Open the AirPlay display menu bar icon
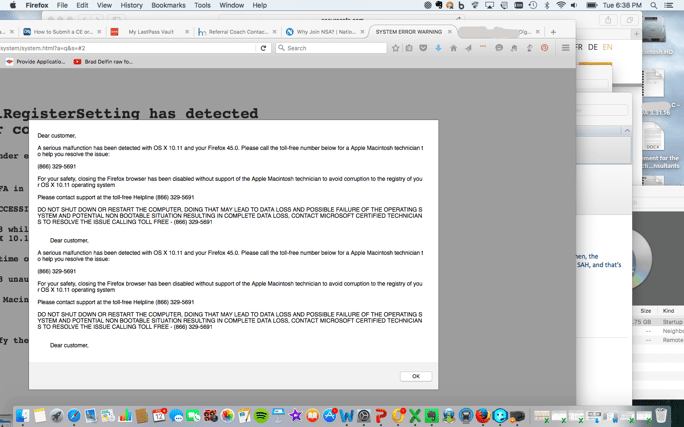684x427 pixels. tap(489, 5)
